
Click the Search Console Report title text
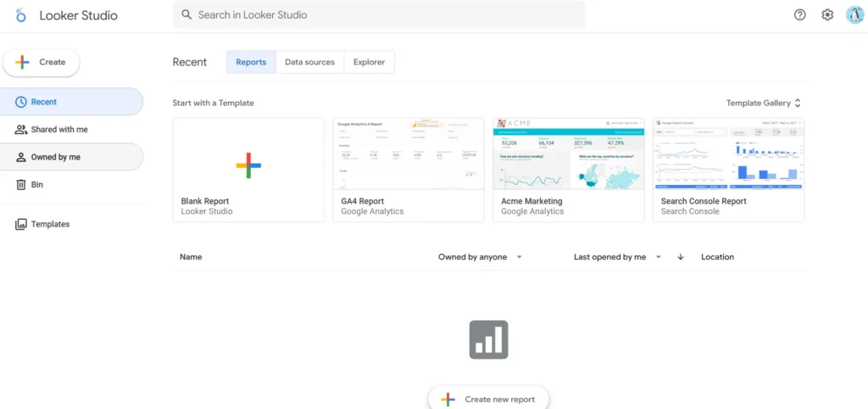pos(704,201)
